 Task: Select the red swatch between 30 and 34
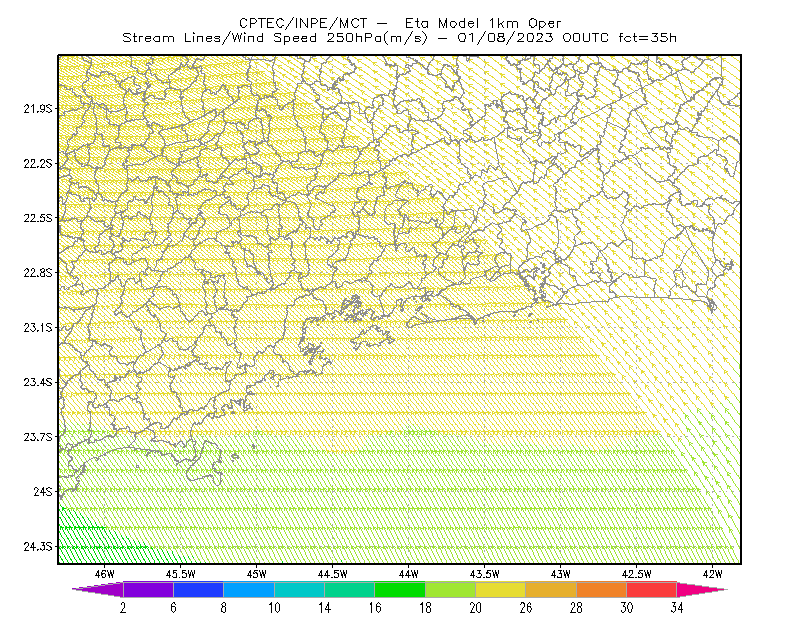(652, 589)
